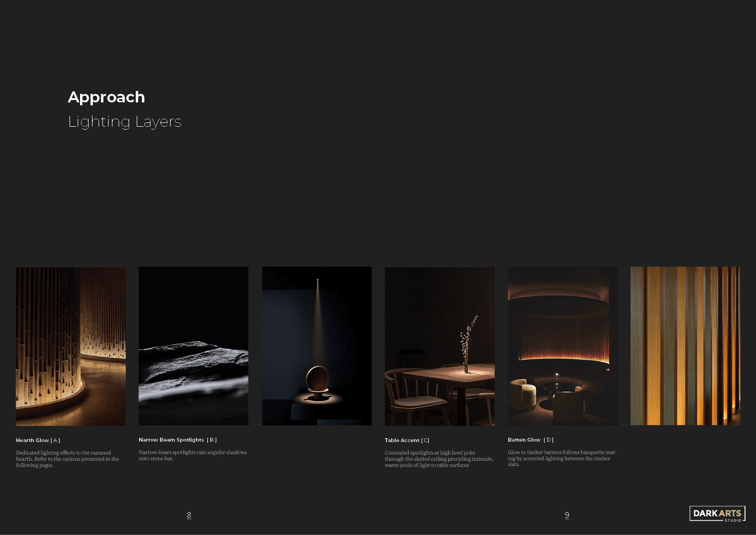Select the concealed spotlights description paragraph

[x=439, y=459]
